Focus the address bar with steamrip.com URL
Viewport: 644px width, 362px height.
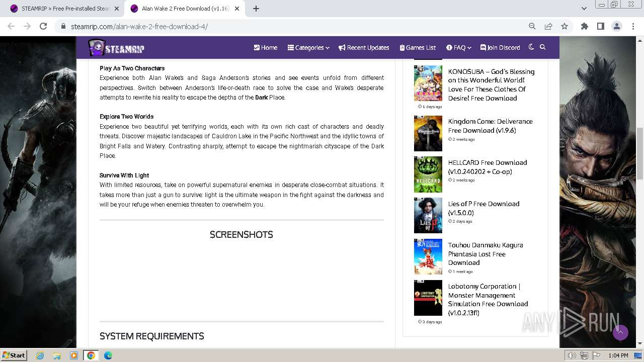point(292,26)
